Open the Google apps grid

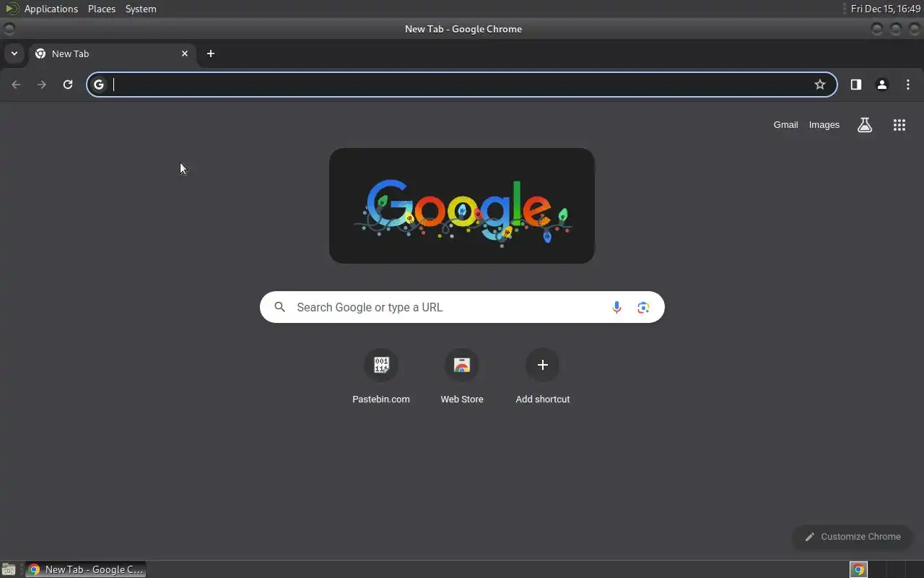click(899, 125)
